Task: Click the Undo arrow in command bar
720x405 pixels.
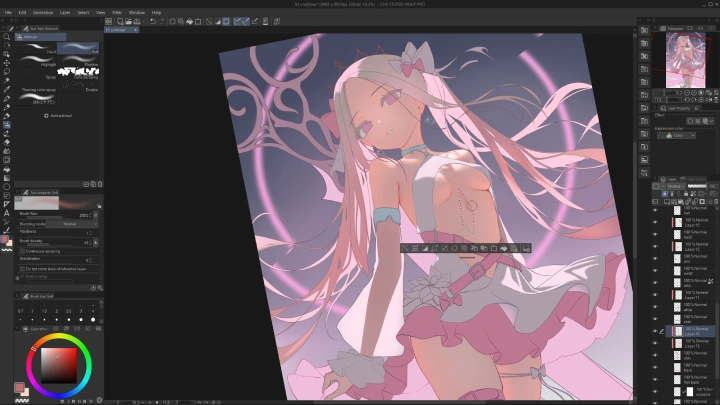Action: 153,22
